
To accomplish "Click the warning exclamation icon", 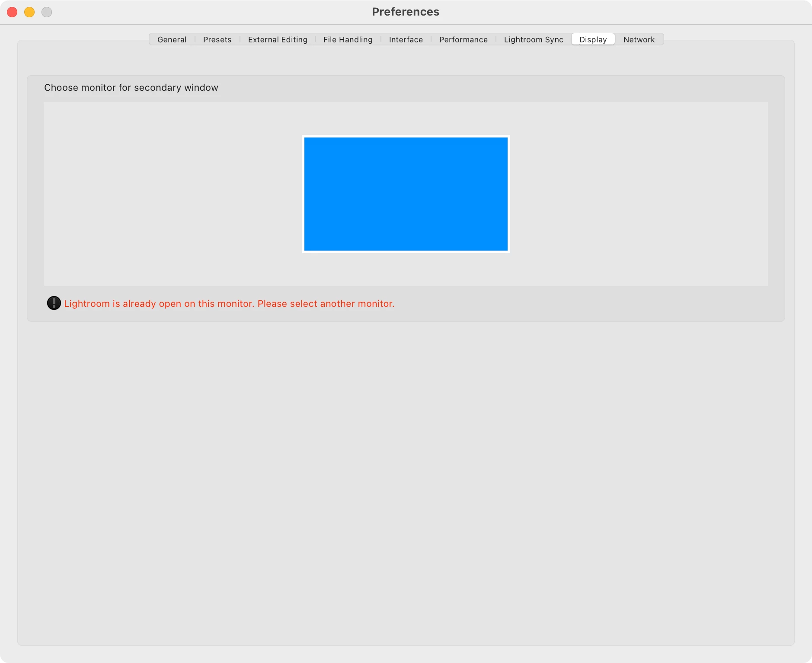I will 54,303.
